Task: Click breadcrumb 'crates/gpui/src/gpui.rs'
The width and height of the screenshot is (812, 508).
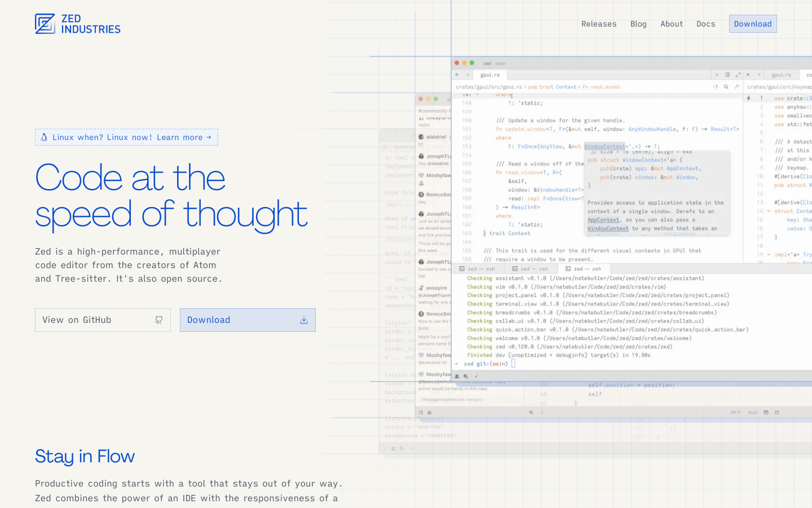Action: point(489,87)
